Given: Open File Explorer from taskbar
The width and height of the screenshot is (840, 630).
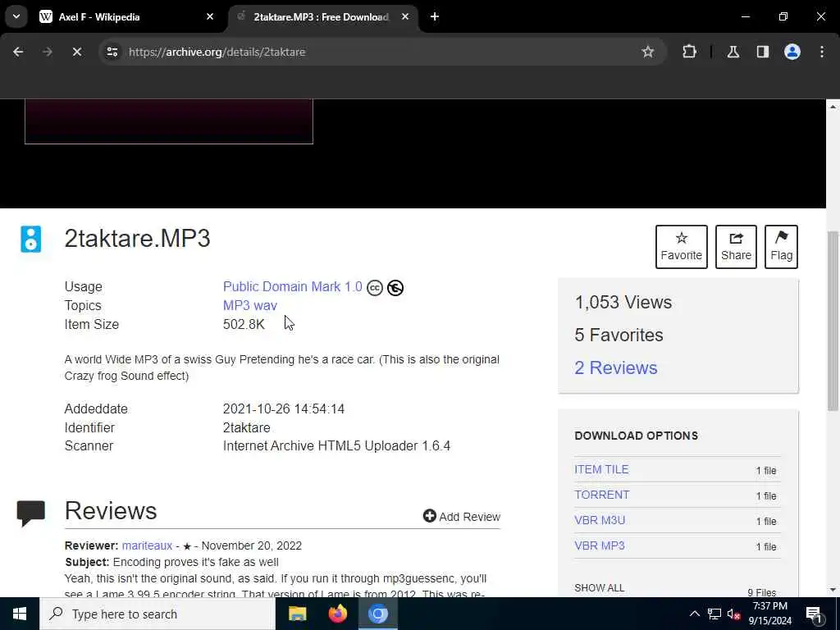Looking at the screenshot, I should coord(297,614).
